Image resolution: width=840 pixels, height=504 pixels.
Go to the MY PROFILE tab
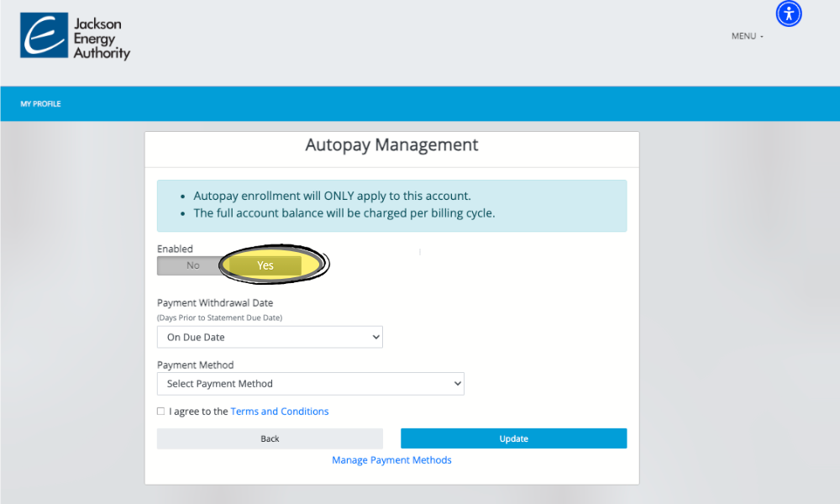pos(40,104)
